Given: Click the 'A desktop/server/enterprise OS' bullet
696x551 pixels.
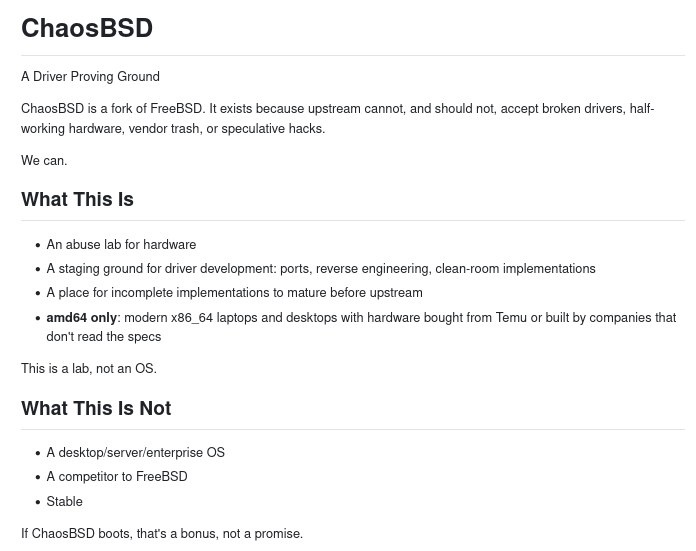Looking at the screenshot, I should (135, 452).
